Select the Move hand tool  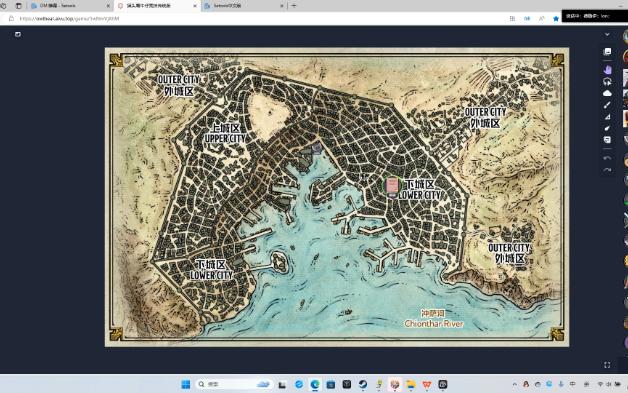tap(607, 69)
